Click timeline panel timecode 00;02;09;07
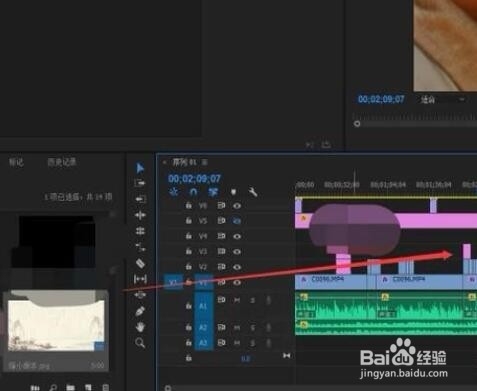Screen dimensions: 477x391 pos(194,179)
